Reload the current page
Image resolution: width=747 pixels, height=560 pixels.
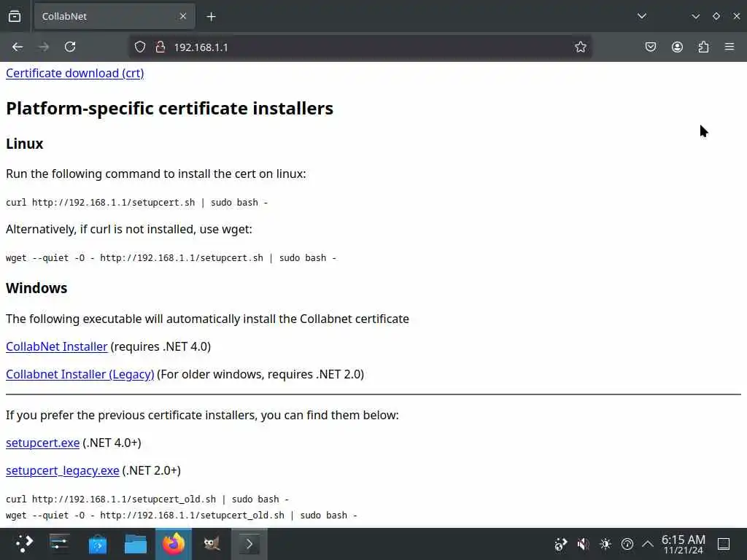pyautogui.click(x=70, y=47)
